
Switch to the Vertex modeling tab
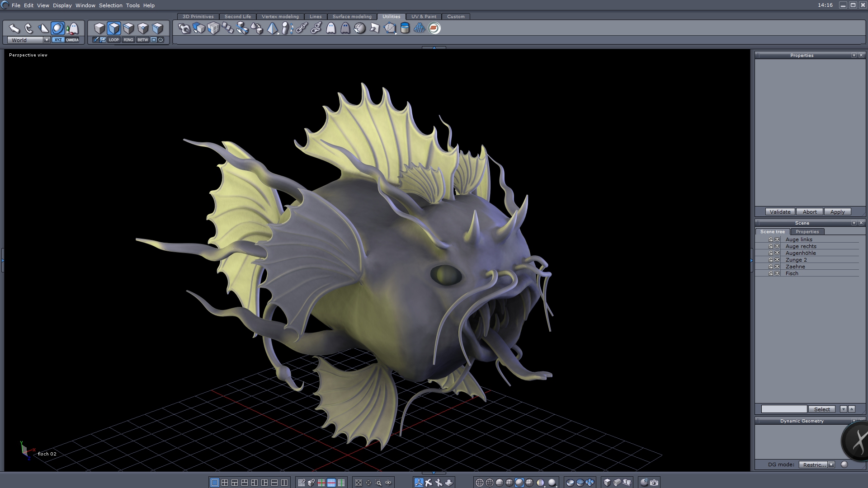[x=280, y=17]
